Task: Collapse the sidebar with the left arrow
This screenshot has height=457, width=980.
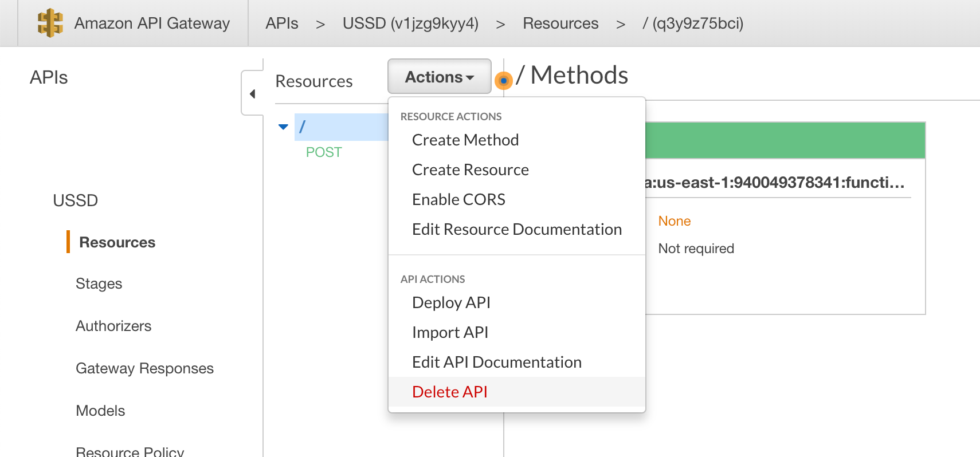Action: click(x=252, y=93)
